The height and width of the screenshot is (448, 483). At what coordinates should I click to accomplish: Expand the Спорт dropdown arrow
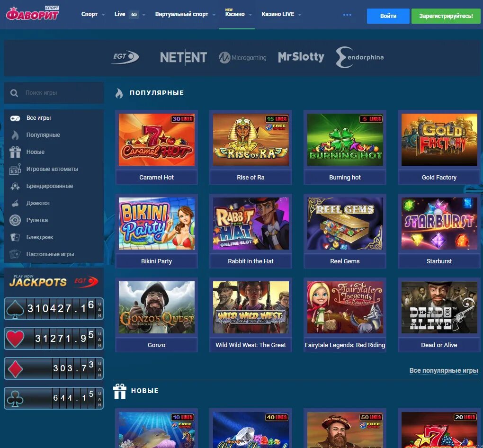(x=103, y=15)
